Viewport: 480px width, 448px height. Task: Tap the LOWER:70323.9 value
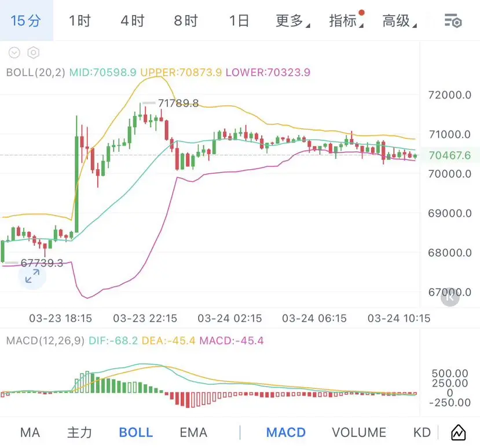coord(268,72)
